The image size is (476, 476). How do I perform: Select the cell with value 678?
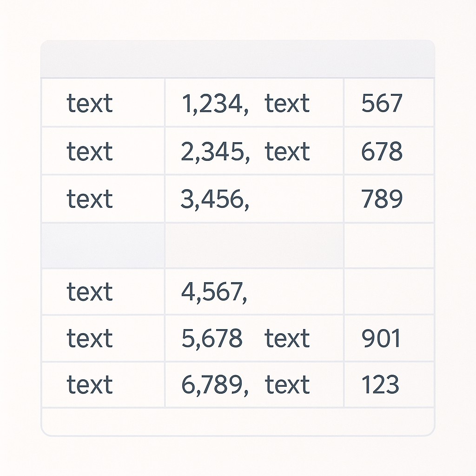[x=382, y=152]
